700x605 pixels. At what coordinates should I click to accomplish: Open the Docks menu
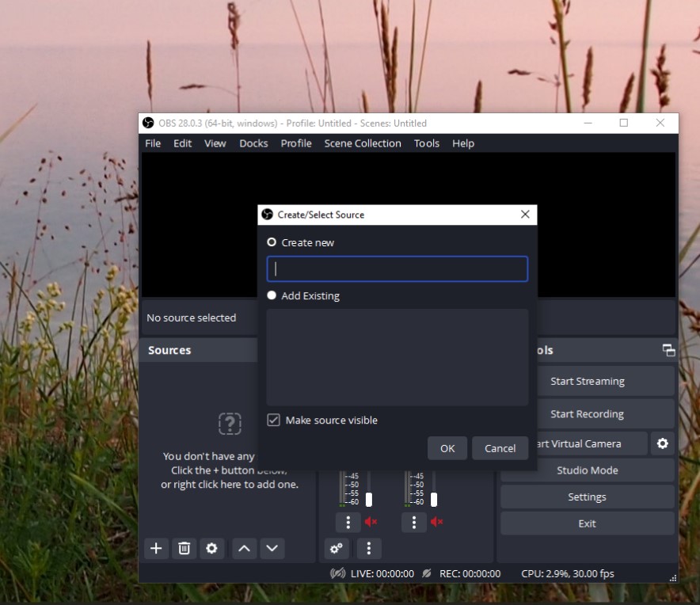click(253, 143)
